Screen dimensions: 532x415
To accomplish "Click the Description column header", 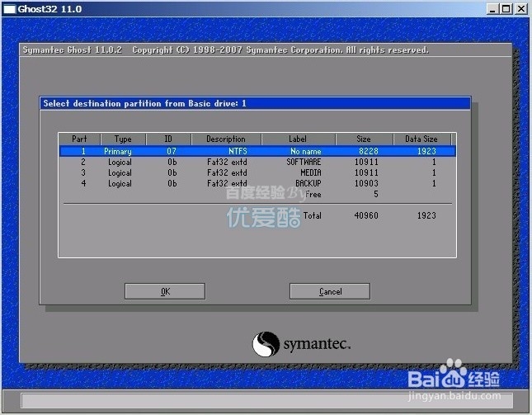I will 226,139.
